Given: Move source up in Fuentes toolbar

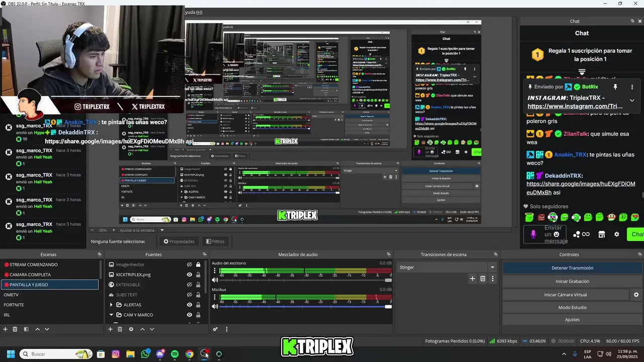Looking at the screenshot, I should [142, 329].
